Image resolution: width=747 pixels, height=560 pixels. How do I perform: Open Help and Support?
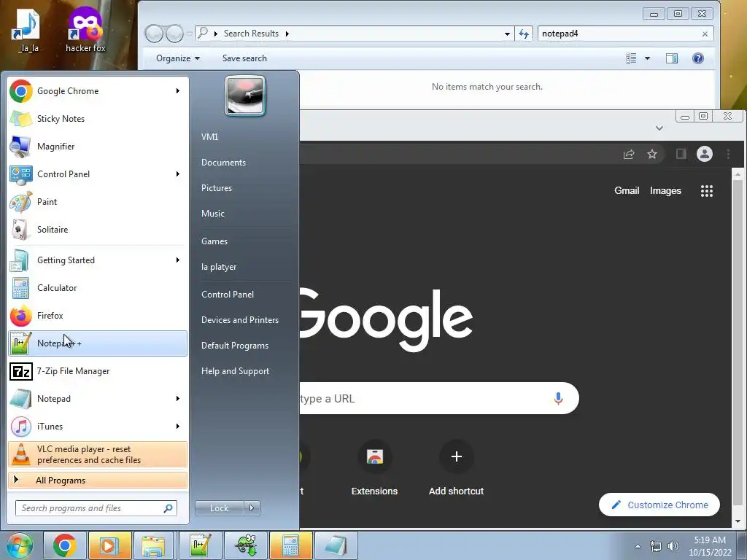[x=235, y=371]
